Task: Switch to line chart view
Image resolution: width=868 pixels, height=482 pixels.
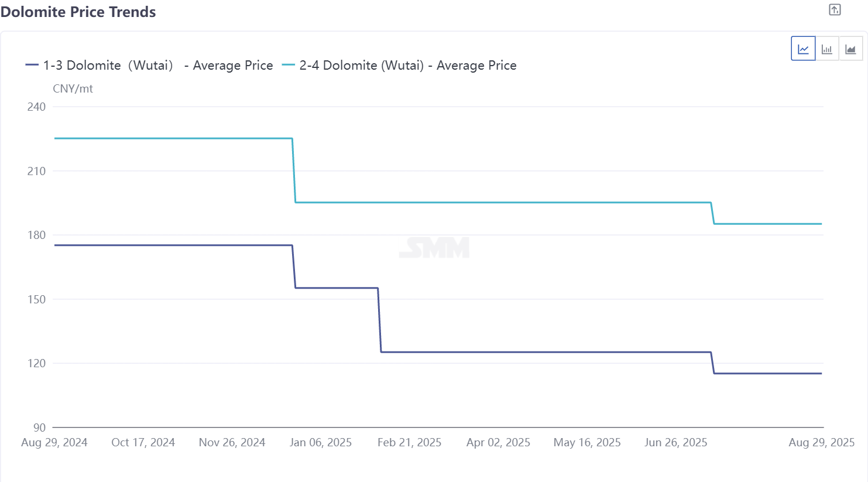Action: click(x=803, y=49)
